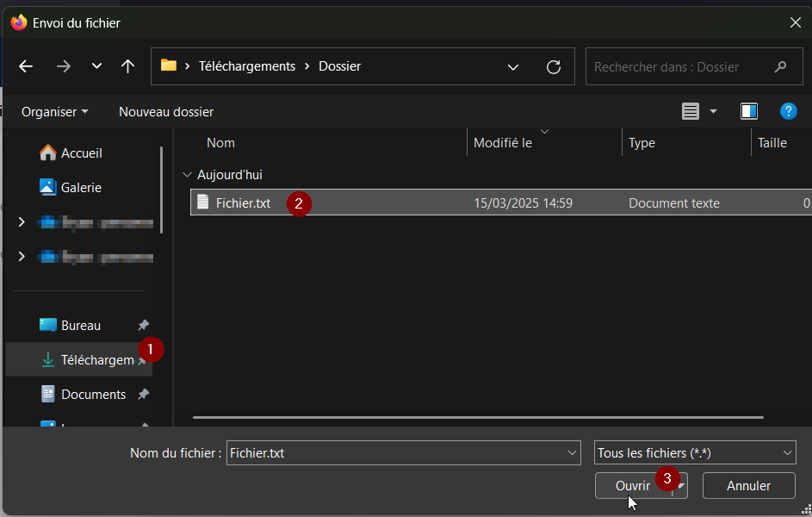Expand the recent locations dropdown arrow
The height and width of the screenshot is (517, 812).
[96, 66]
